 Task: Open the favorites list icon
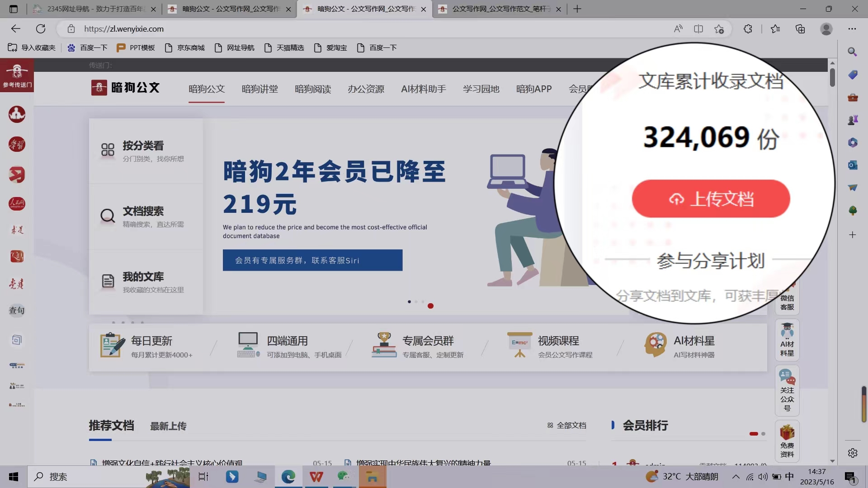[775, 29]
